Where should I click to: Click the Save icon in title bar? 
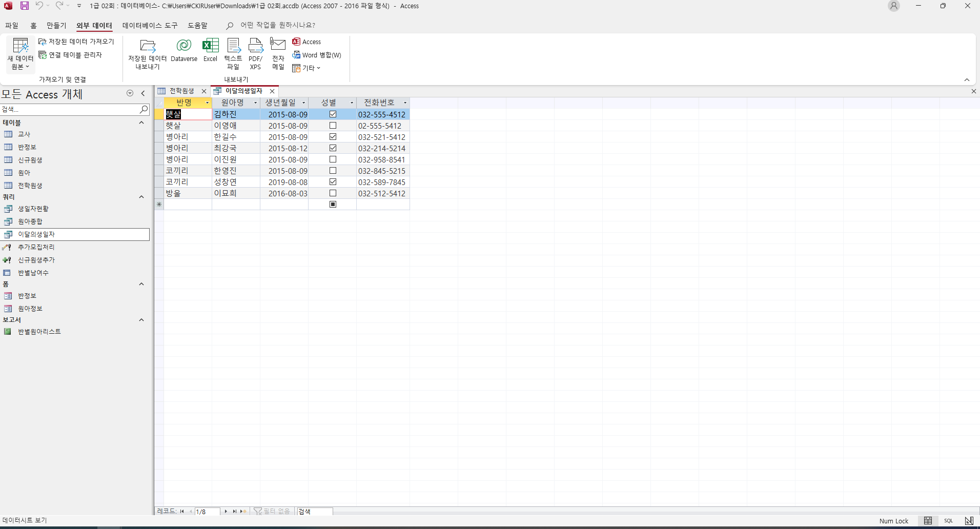(25, 6)
